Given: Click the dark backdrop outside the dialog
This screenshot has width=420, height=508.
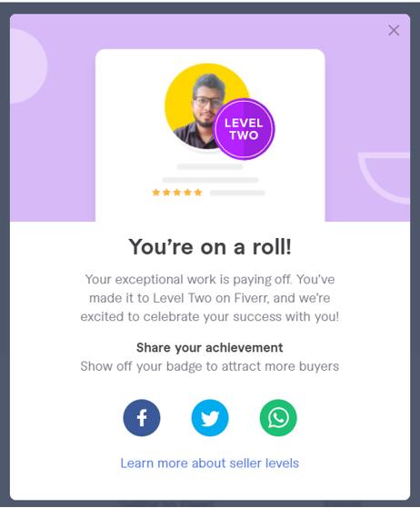Looking at the screenshot, I should click(5, 254).
